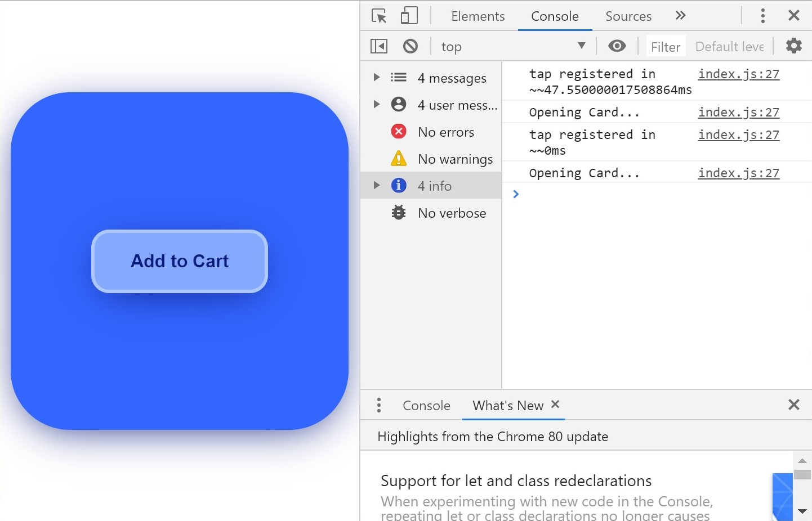Select the '~~47.550000017508864ms' log text
This screenshot has height=521, width=812.
(x=610, y=90)
